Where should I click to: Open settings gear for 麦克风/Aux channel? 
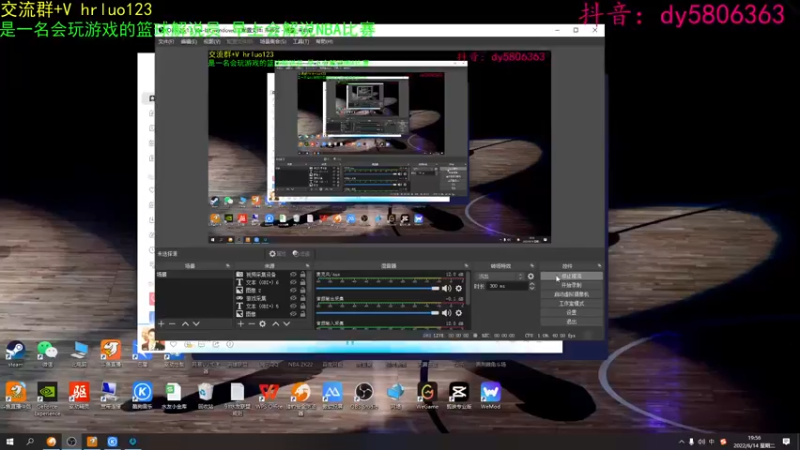coord(459,288)
